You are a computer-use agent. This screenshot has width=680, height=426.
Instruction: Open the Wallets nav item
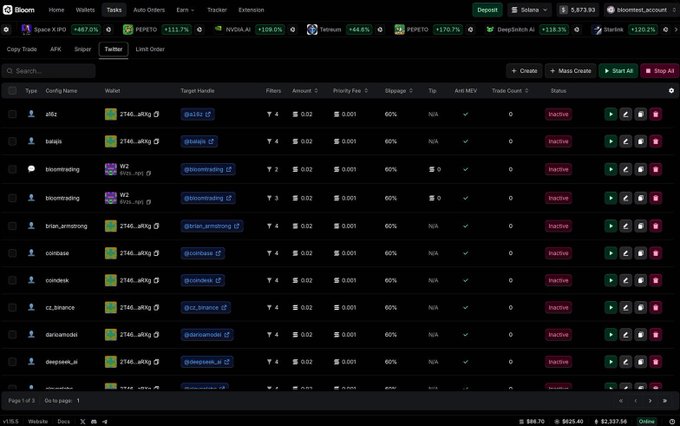click(x=85, y=10)
